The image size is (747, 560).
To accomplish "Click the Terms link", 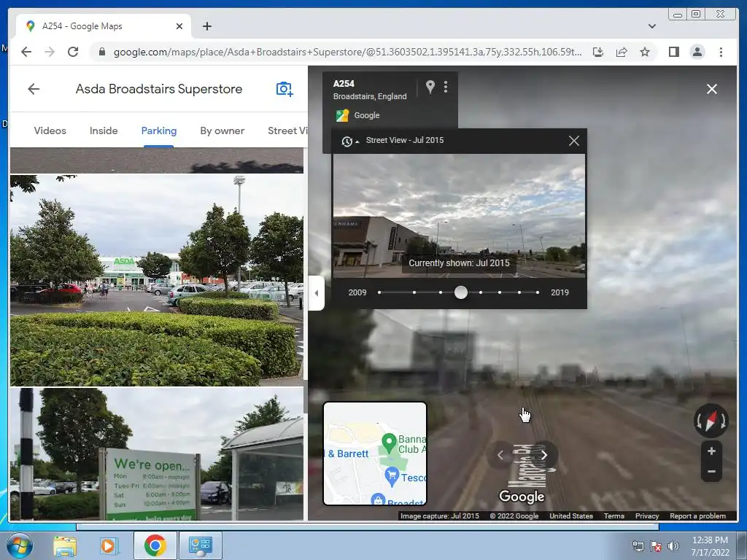I will [614, 516].
